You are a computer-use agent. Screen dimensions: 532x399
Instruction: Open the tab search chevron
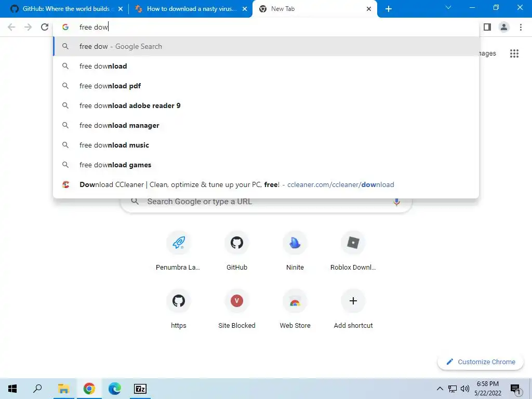coord(448,7)
